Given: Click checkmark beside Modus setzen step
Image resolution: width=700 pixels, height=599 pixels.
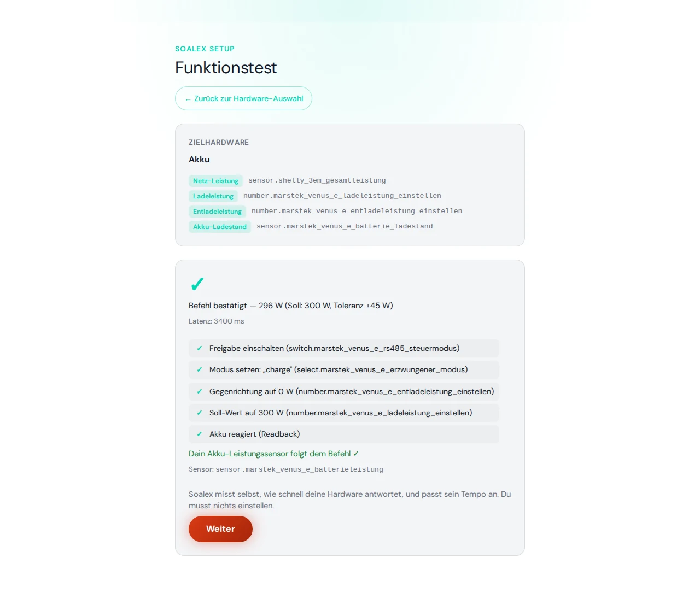Looking at the screenshot, I should pos(200,369).
